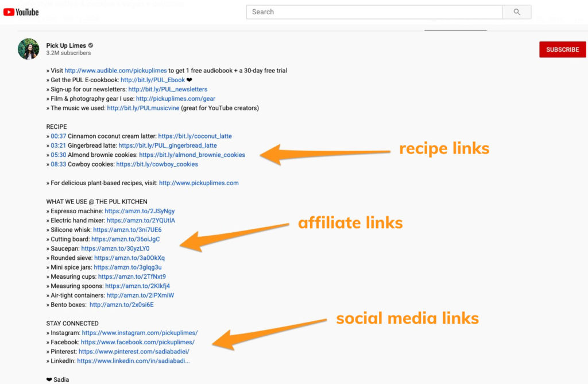Open the Facebook pickuplimes link
Viewport: 588px width, 384px height.
pos(138,343)
